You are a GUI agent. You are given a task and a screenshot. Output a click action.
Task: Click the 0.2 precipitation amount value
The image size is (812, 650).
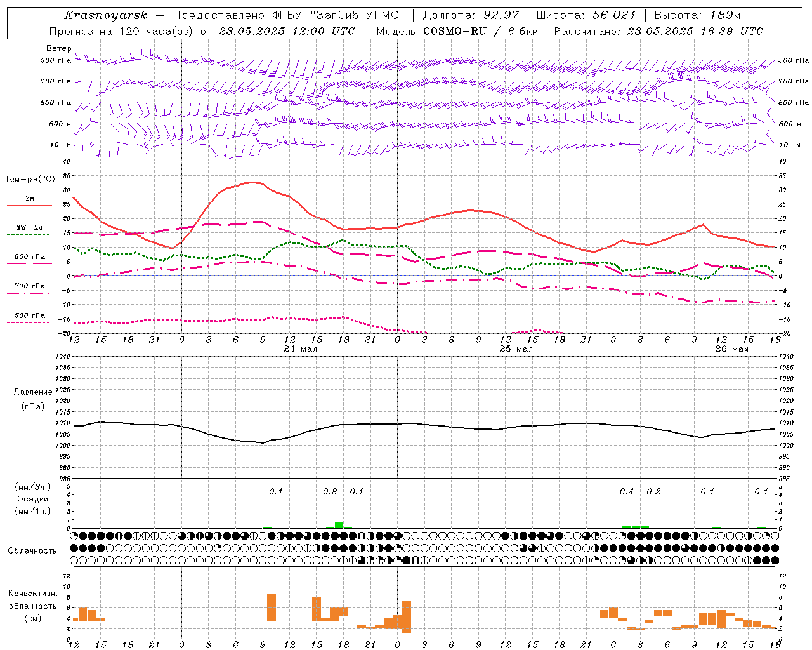[653, 491]
